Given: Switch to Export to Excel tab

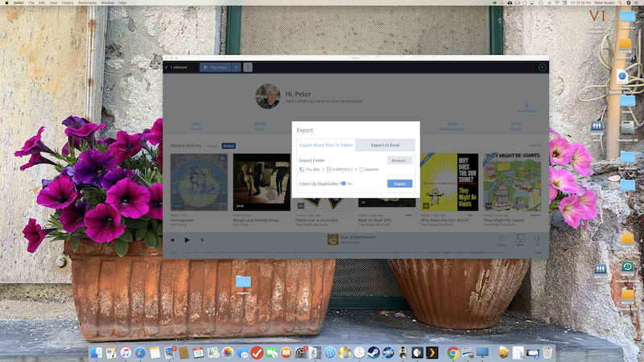Looking at the screenshot, I should click(x=386, y=145).
